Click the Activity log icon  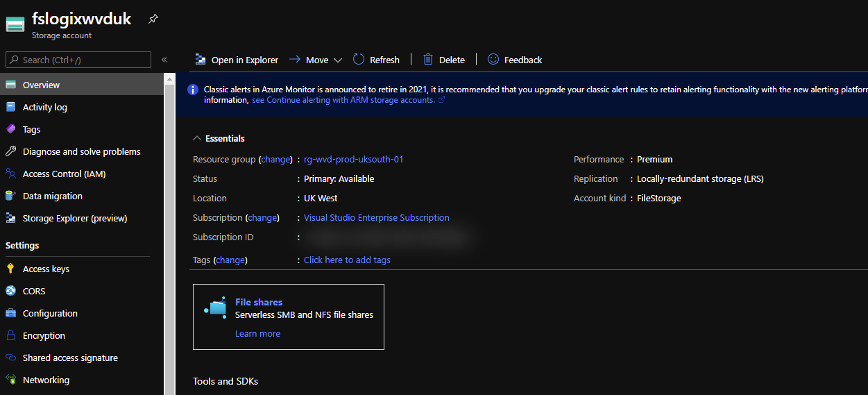pos(10,107)
